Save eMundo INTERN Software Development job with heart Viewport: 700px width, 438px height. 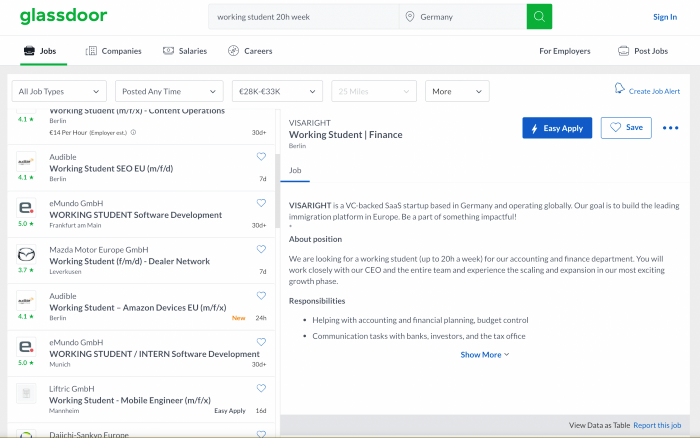pos(261,342)
